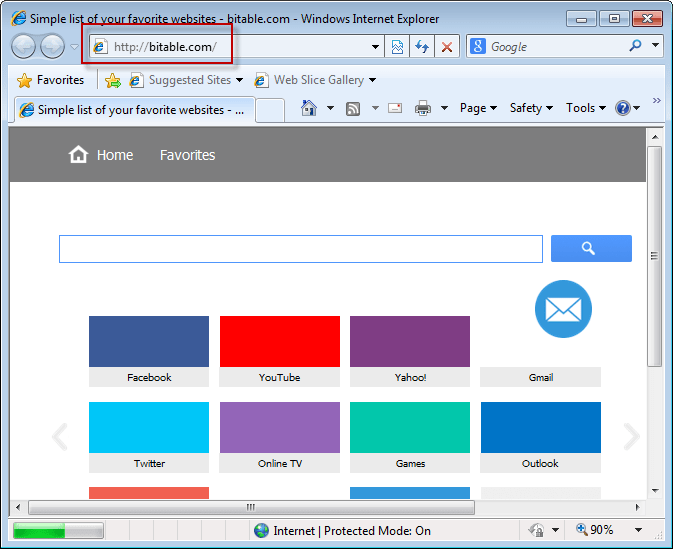The height and width of the screenshot is (549, 673).
Task: Click the Internet zone globe icon
Action: tap(261, 531)
